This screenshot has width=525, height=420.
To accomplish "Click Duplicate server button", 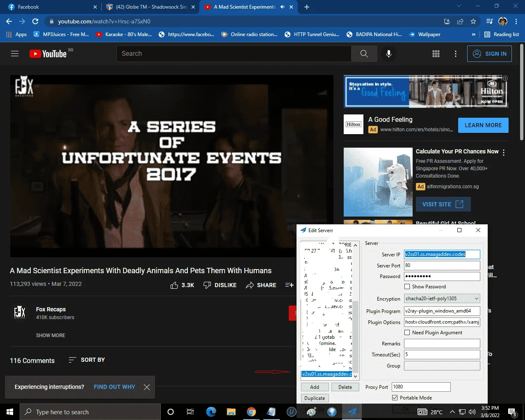I will 315,398.
